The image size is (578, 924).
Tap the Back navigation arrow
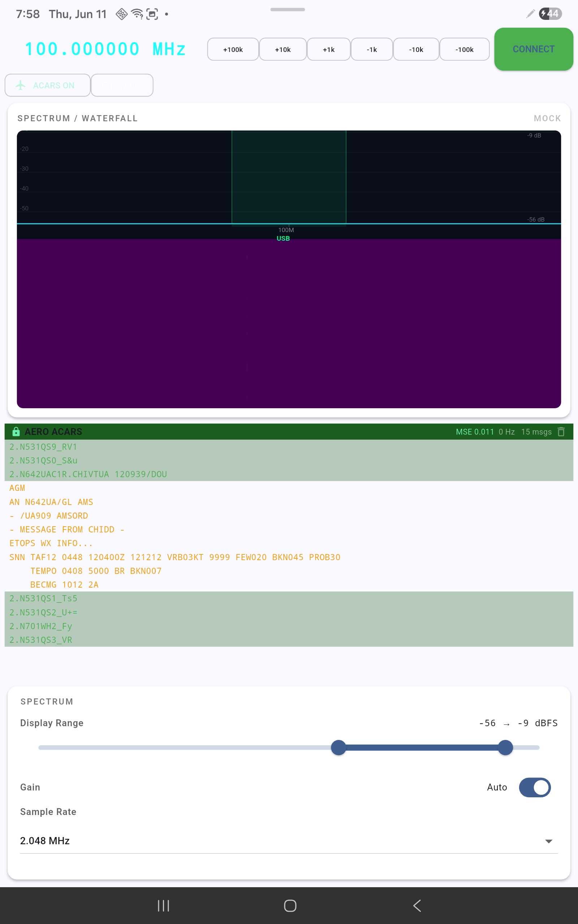[417, 905]
